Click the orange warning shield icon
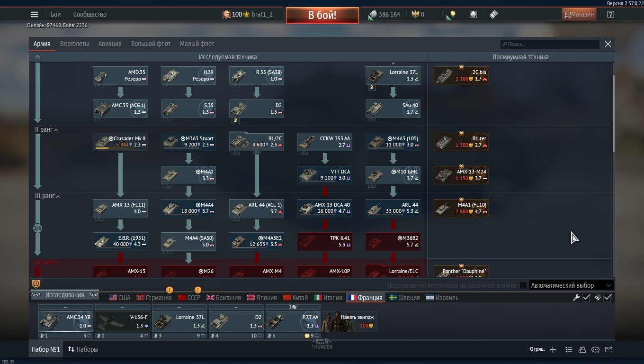This screenshot has width=644, height=364. (36, 284)
